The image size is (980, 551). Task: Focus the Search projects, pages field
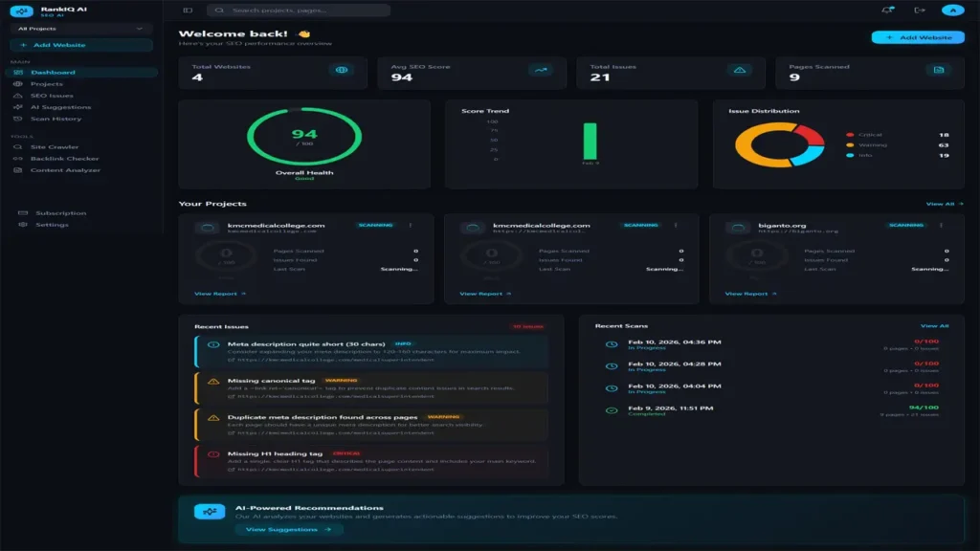(x=299, y=10)
